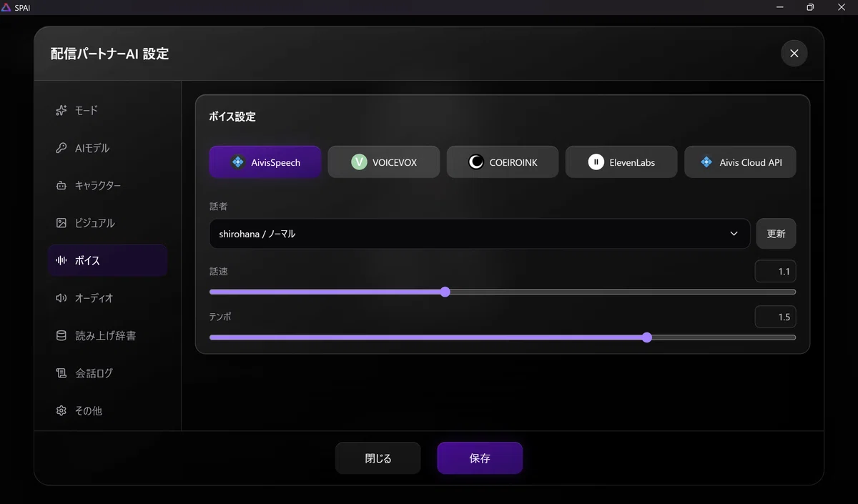Click the gear icon for その他
The height and width of the screenshot is (504, 858).
(x=61, y=410)
